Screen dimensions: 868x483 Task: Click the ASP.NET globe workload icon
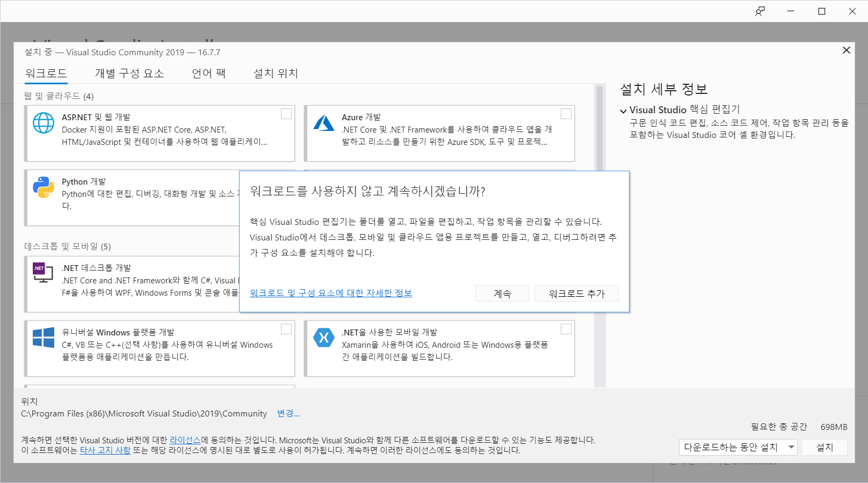[x=44, y=123]
